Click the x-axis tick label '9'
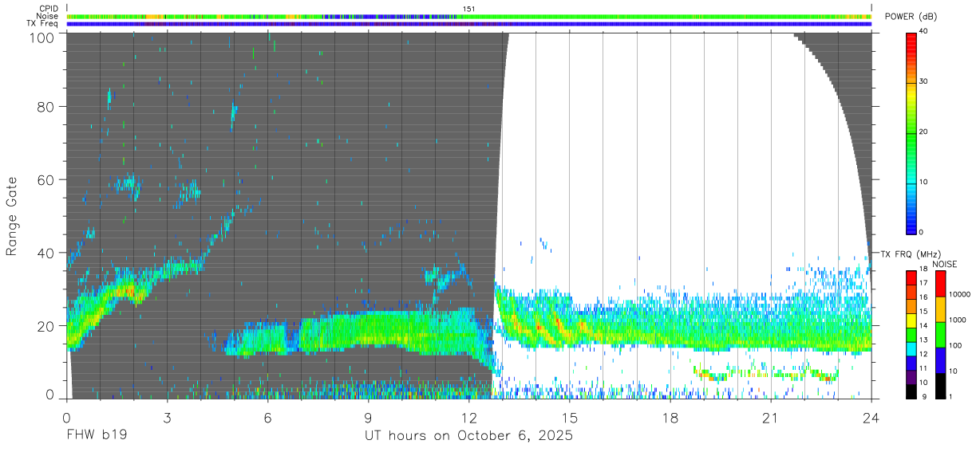 coord(368,418)
